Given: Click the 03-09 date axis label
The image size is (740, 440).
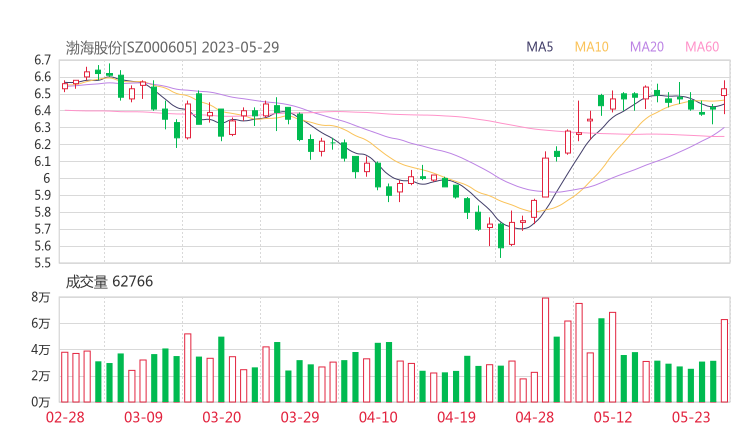Looking at the screenshot, I should (143, 417).
